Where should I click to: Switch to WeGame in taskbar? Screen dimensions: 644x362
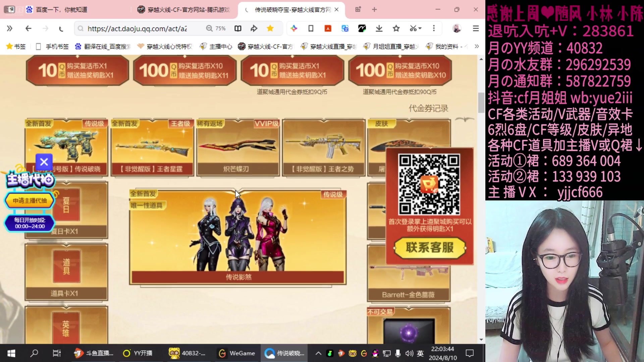coord(237,353)
